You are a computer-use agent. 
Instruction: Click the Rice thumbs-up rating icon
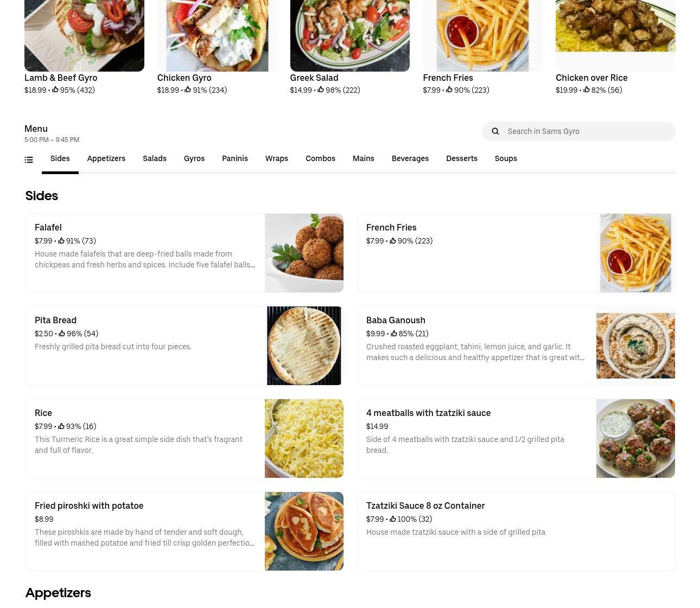[x=61, y=426]
